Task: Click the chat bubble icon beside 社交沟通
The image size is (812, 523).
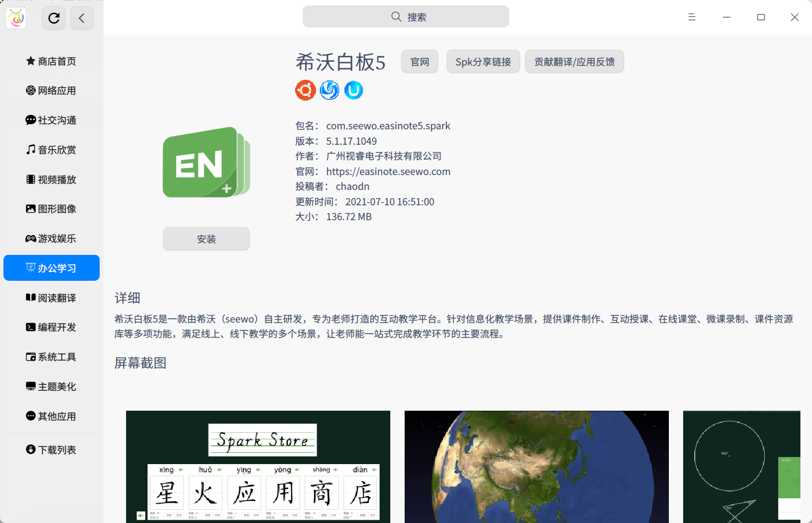Action: 31,120
